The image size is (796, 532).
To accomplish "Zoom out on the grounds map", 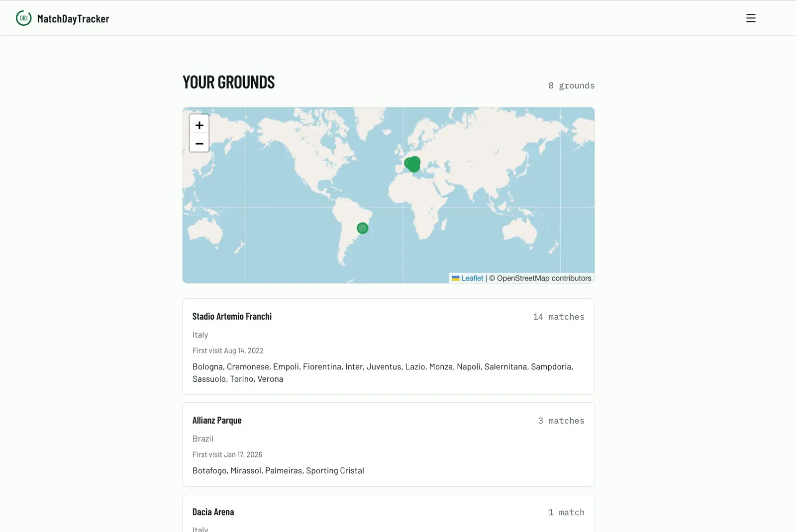I will click(199, 143).
